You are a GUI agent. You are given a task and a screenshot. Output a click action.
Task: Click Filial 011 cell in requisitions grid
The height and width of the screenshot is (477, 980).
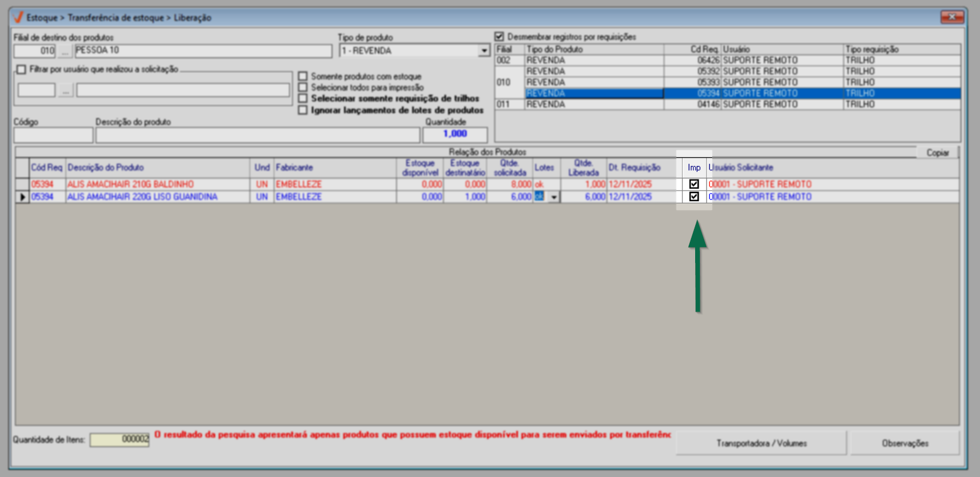click(509, 104)
